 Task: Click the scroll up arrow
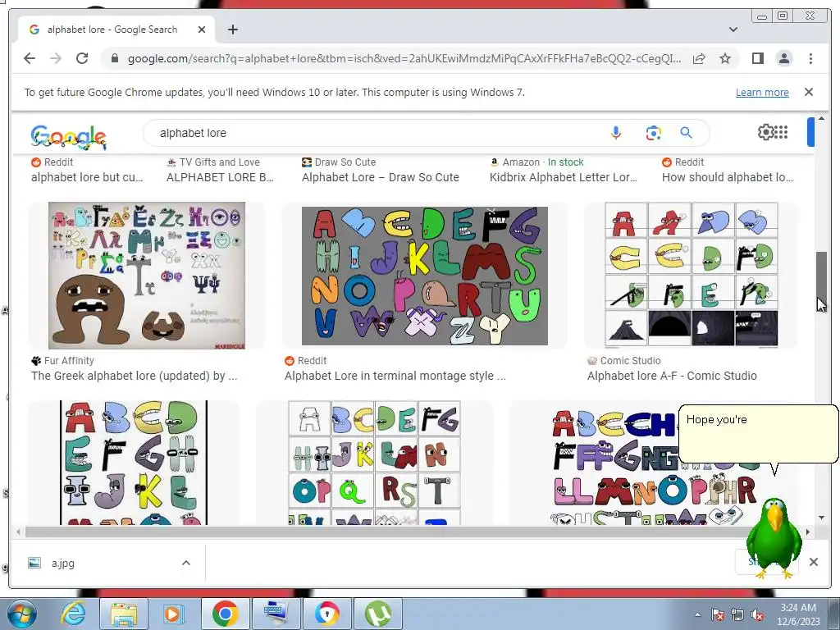(820, 118)
